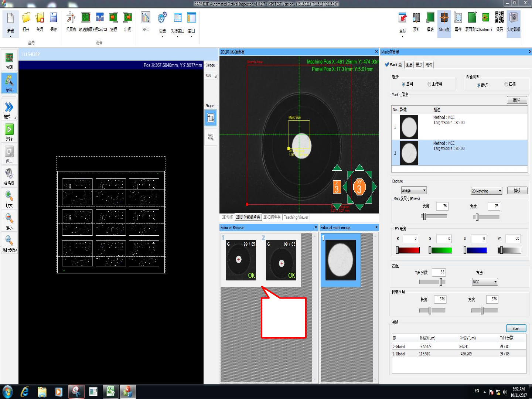Click the Start test button
Image resolution: width=532 pixels, height=399 pixels.
[516, 328]
